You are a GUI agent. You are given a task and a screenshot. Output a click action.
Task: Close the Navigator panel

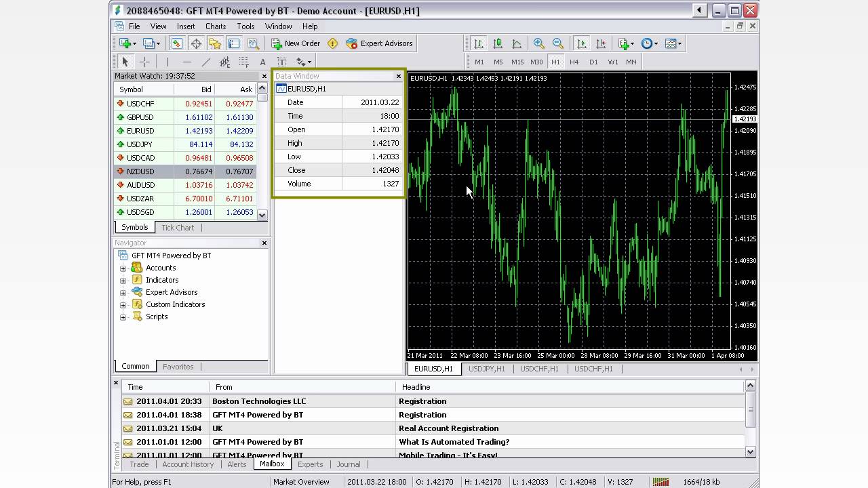tap(264, 243)
